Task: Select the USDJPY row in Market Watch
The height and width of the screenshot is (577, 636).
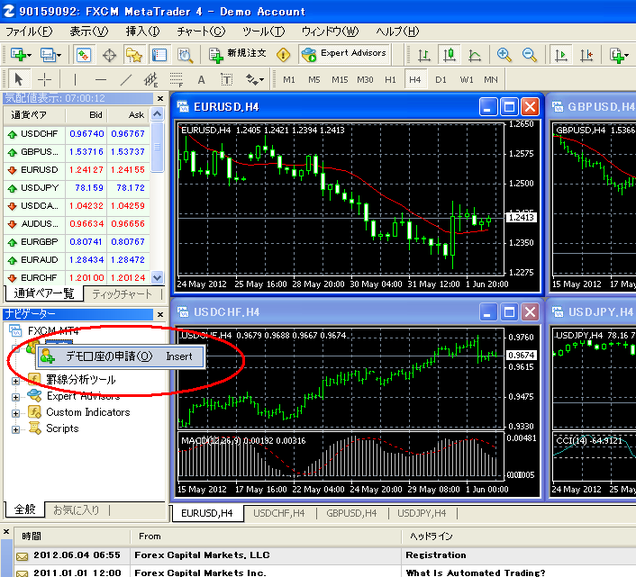Action: (x=77, y=188)
